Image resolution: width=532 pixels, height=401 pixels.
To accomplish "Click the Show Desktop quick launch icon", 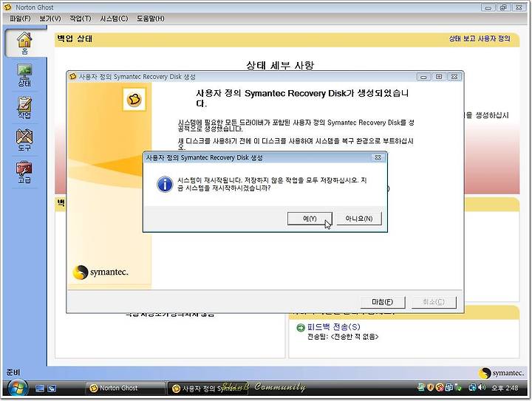I will click(x=40, y=388).
